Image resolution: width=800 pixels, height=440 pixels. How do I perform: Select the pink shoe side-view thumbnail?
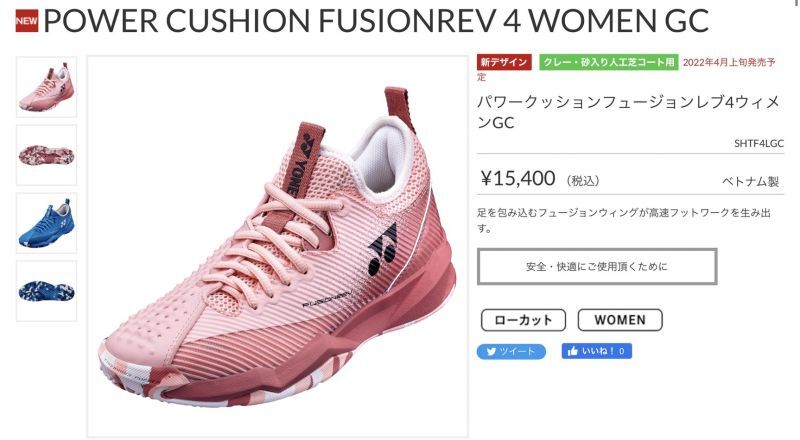pos(46,87)
